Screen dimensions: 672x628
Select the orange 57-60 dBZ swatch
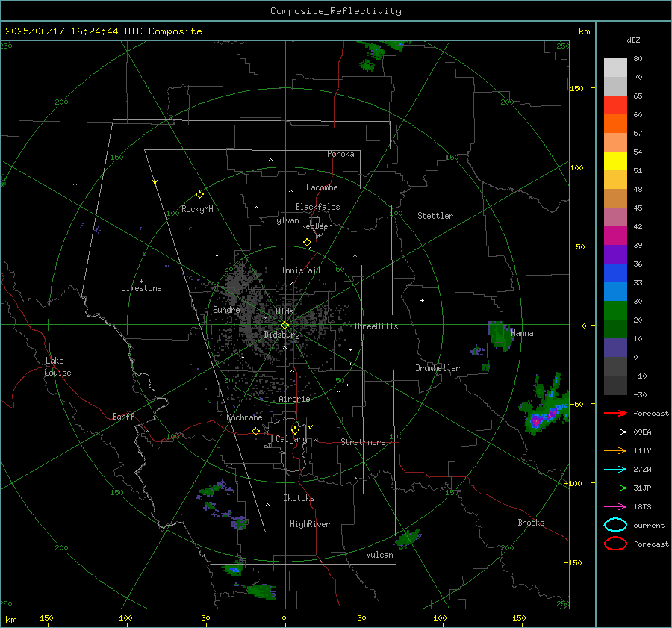click(x=615, y=124)
